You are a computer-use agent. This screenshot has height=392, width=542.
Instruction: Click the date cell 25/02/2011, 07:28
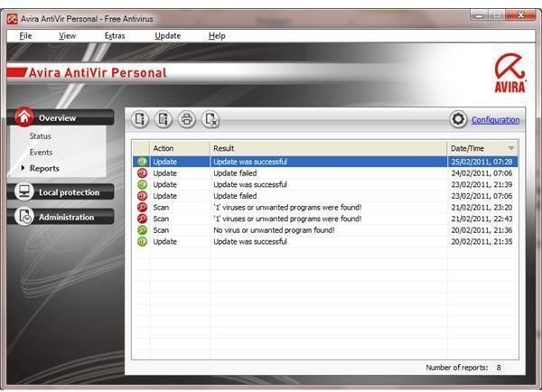coord(481,162)
